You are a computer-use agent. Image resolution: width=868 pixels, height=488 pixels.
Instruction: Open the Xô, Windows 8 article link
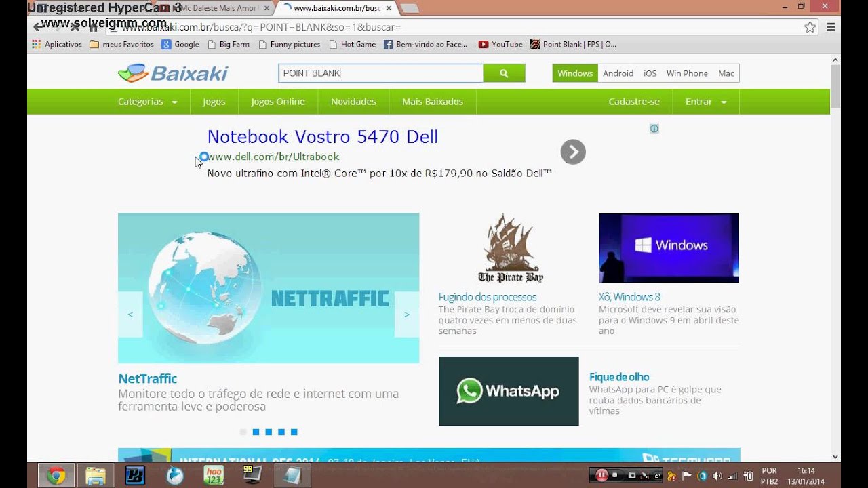(x=629, y=297)
